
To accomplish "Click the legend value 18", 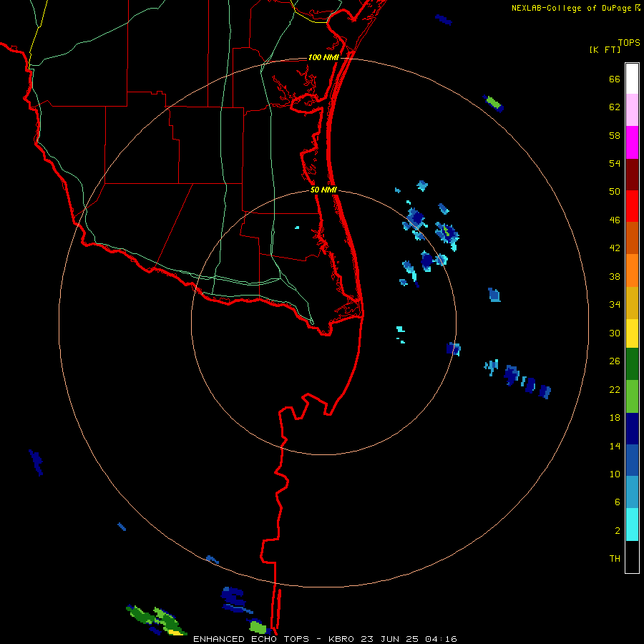I will 615,418.
